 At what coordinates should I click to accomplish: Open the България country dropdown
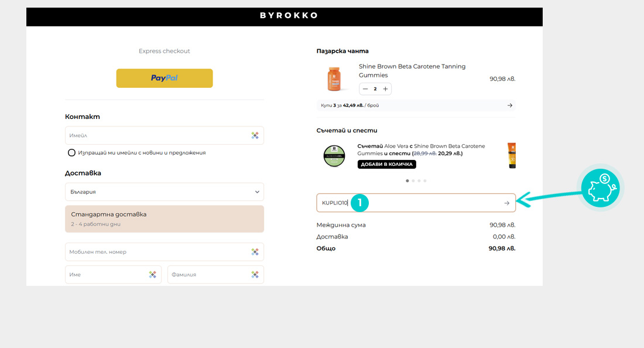coord(165,192)
